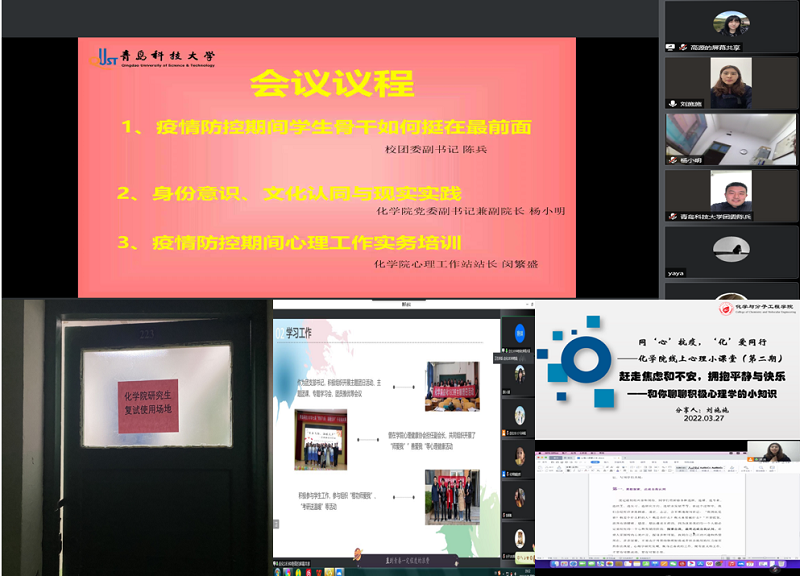Click muted mic icon beside 杨小明 label
800x576 pixels.
pos(672,159)
